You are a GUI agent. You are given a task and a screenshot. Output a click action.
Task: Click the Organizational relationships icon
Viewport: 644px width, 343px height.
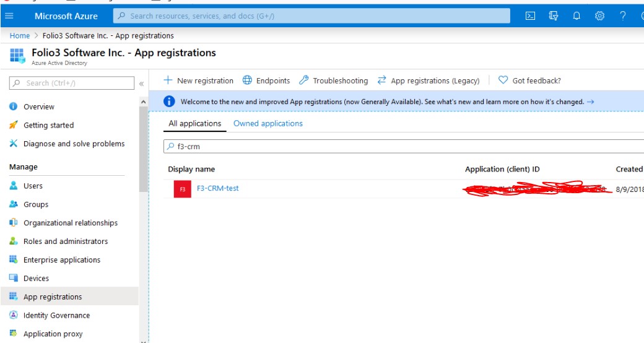pos(13,223)
